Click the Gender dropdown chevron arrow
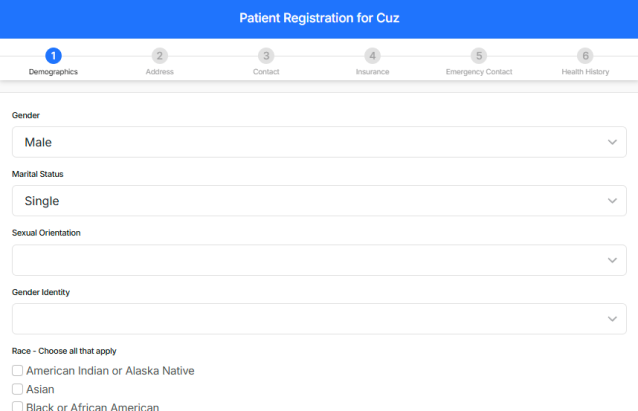 tap(613, 142)
